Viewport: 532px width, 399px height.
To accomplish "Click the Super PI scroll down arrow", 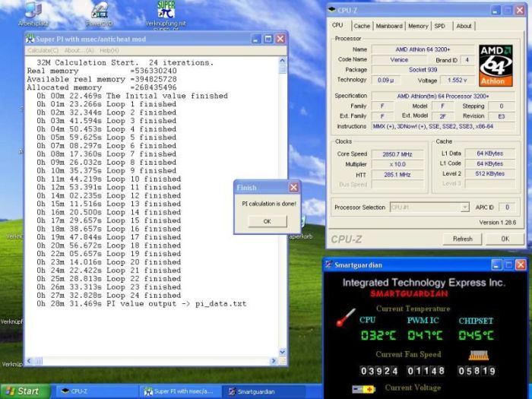I will click(282, 352).
